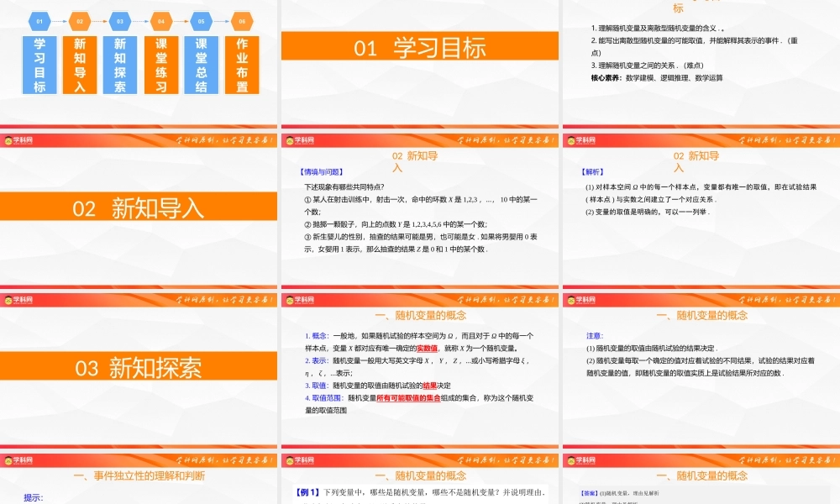Click the 课堂总结 agenda box
This screenshot has height=504, width=840.
click(x=200, y=63)
